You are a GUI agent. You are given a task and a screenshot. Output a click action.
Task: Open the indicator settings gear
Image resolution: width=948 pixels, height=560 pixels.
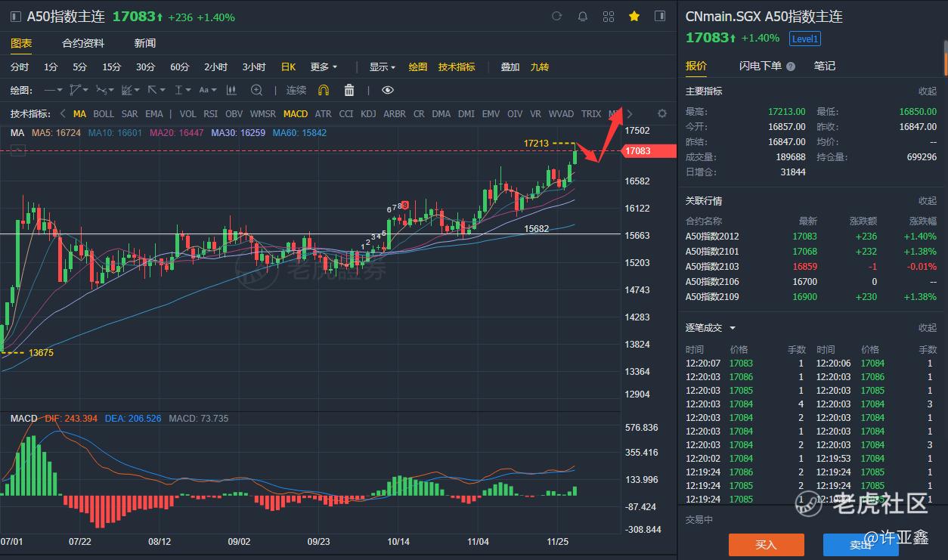click(662, 114)
